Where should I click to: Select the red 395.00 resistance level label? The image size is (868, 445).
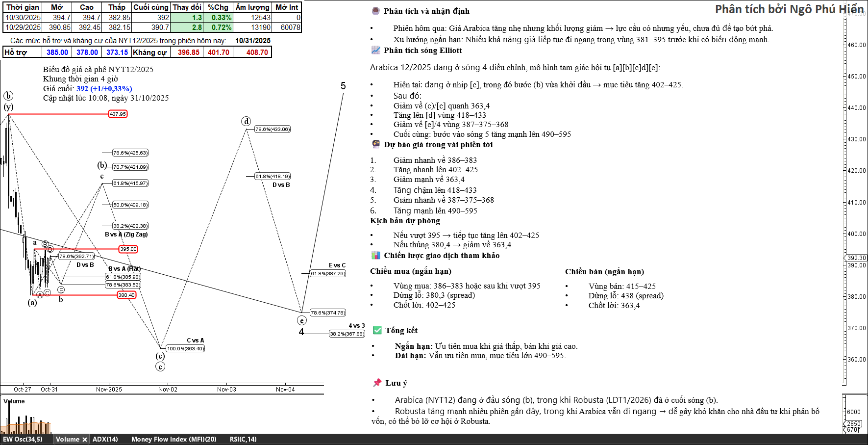(x=128, y=249)
